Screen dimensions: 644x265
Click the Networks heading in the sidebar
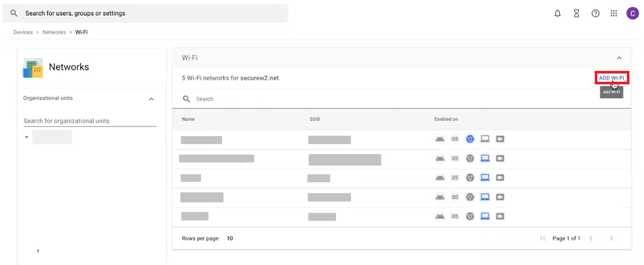[69, 67]
